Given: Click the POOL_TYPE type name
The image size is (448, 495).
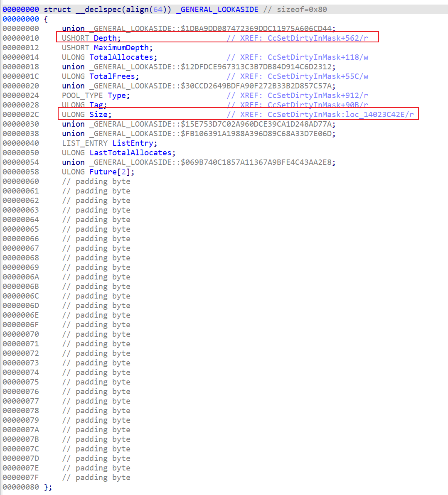Looking at the screenshot, I should (83, 96).
